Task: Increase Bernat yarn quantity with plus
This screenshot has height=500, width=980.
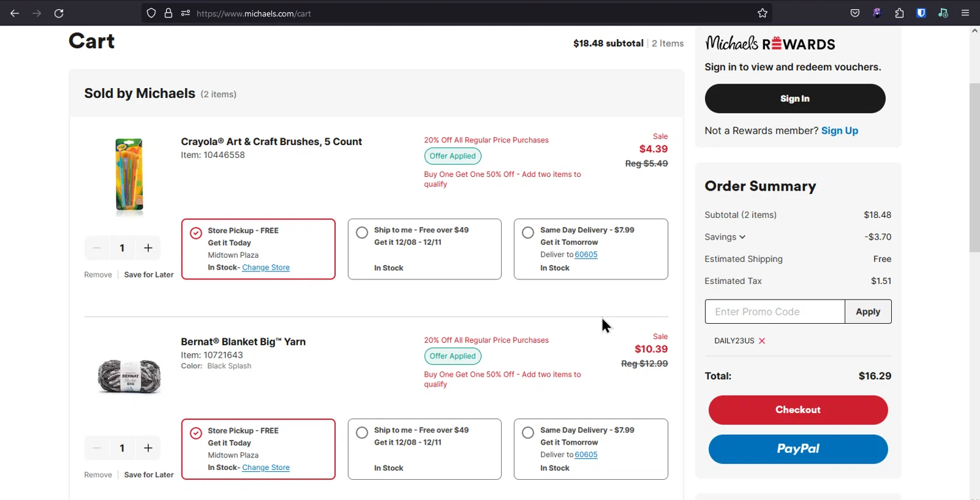Action: (x=148, y=448)
